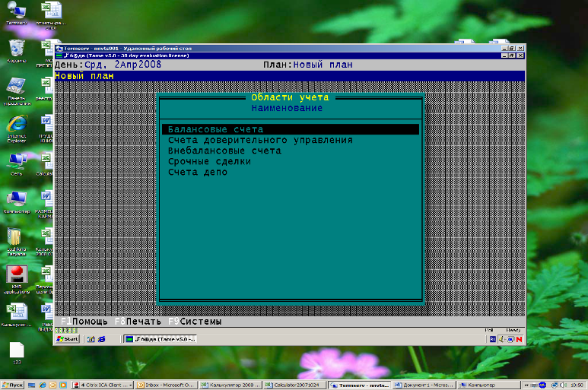
Task: Launch Internet Explorer from the desktop
Action: 16,123
